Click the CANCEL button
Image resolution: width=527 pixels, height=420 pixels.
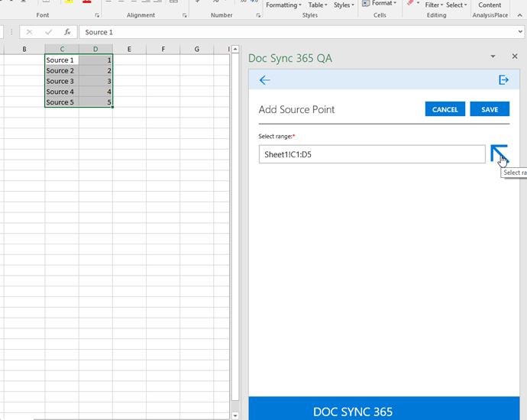click(445, 109)
